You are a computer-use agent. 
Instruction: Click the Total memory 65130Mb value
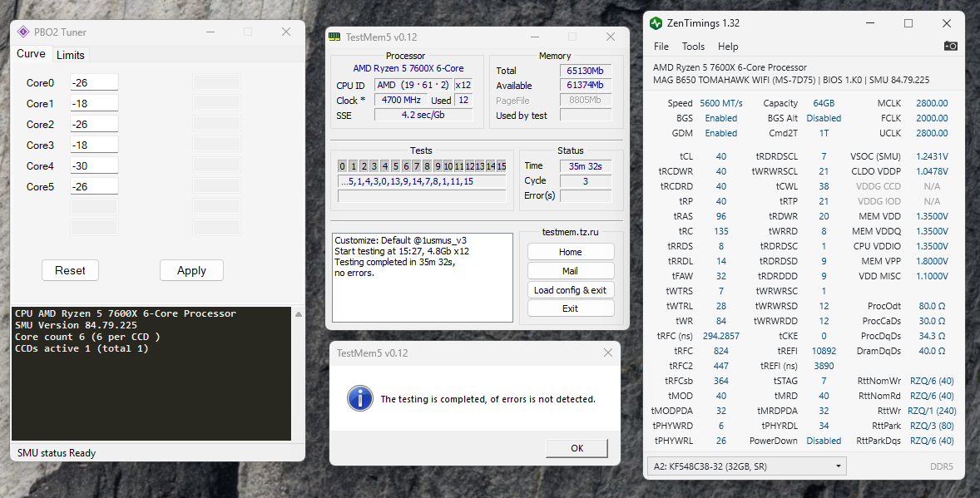(x=586, y=71)
